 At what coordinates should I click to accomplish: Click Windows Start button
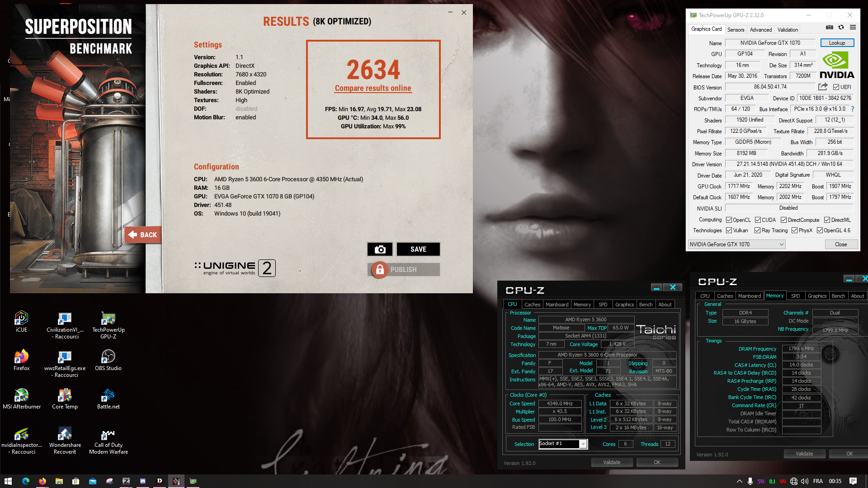[x=8, y=481]
